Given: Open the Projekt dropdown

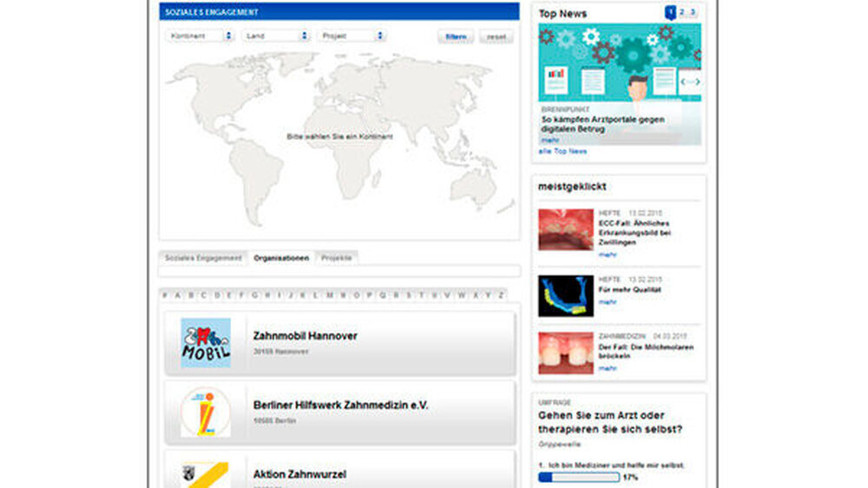Looking at the screenshot, I should click(352, 36).
